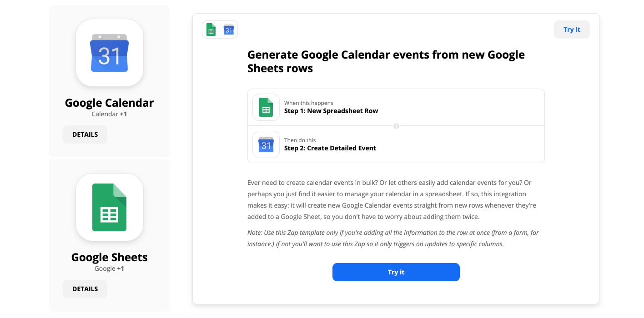Click the Try It button in the header
Image resolution: width=644 pixels, height=318 pixels.
point(571,29)
